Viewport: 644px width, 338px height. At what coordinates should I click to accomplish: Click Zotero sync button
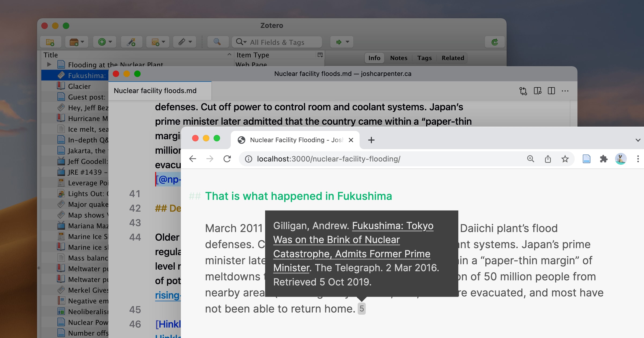495,42
